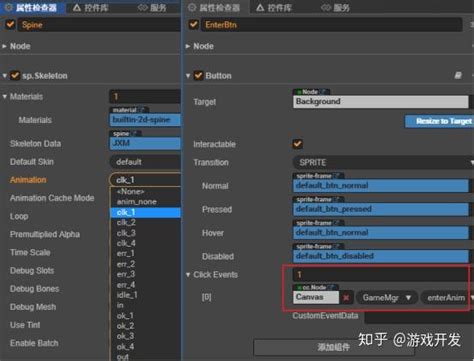
Task: Open the Animation dropdown showing clk_1
Action: coord(145,180)
